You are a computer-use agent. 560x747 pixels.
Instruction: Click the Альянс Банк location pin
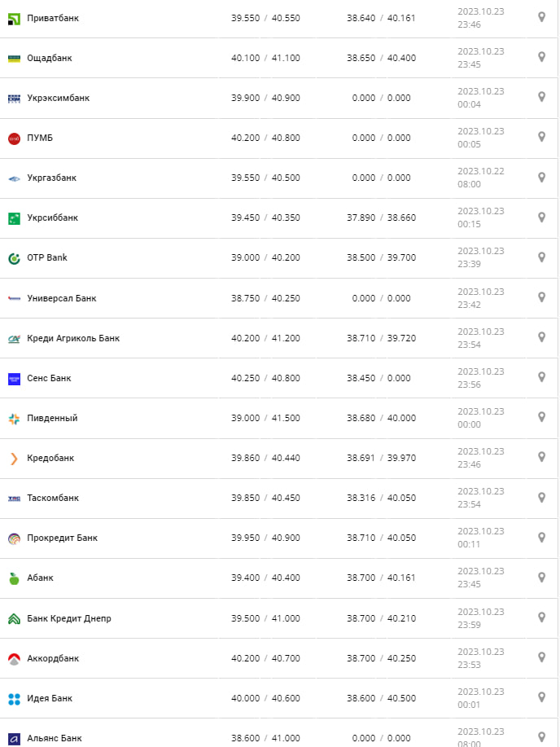[x=541, y=736]
